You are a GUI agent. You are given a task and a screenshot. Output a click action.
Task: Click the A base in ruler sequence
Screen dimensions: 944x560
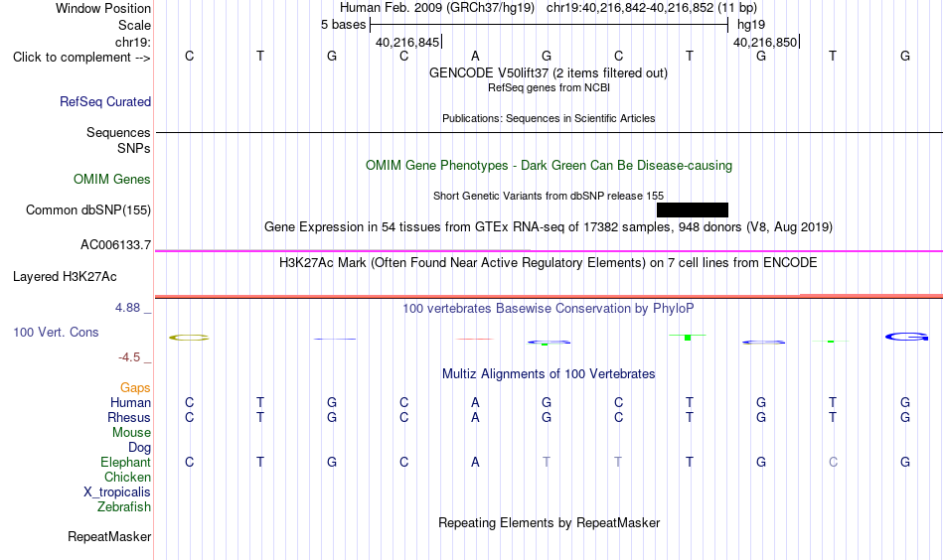pos(475,56)
